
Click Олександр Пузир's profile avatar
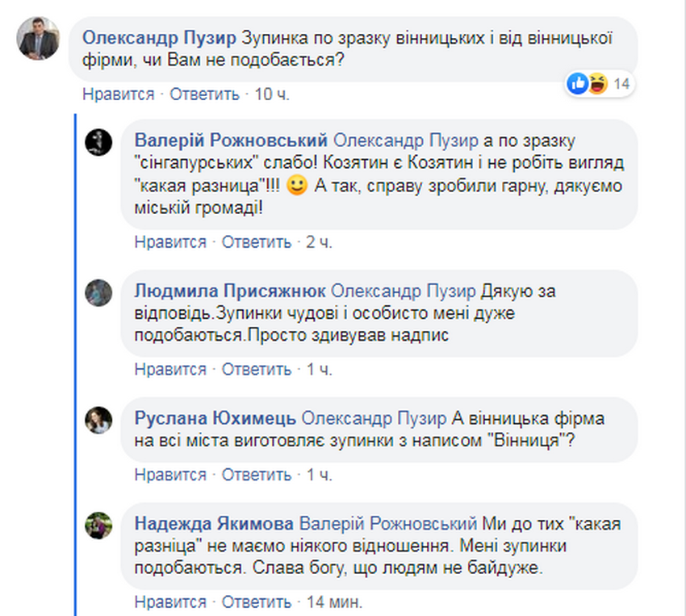38,37
